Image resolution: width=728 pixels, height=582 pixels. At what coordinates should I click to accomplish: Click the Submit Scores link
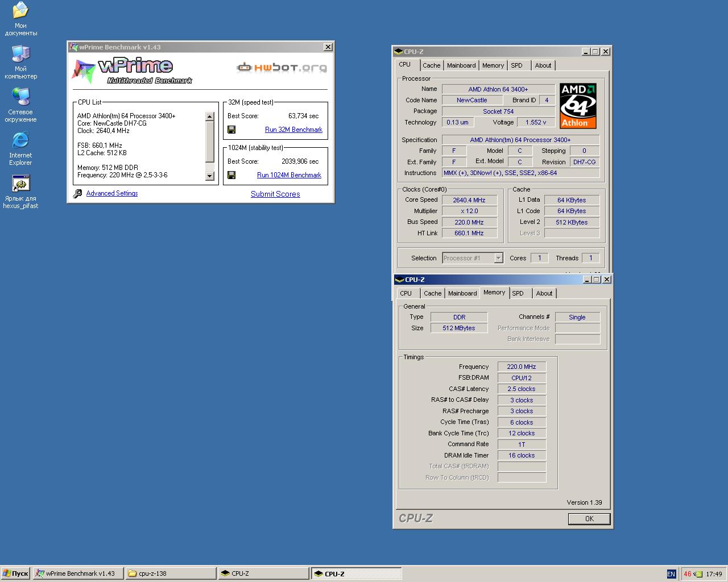coord(275,194)
